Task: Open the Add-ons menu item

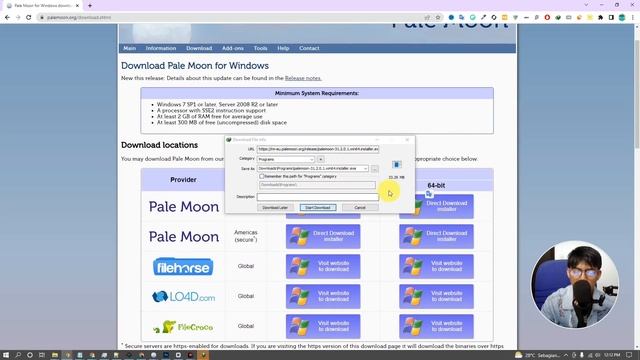Action: [x=233, y=48]
